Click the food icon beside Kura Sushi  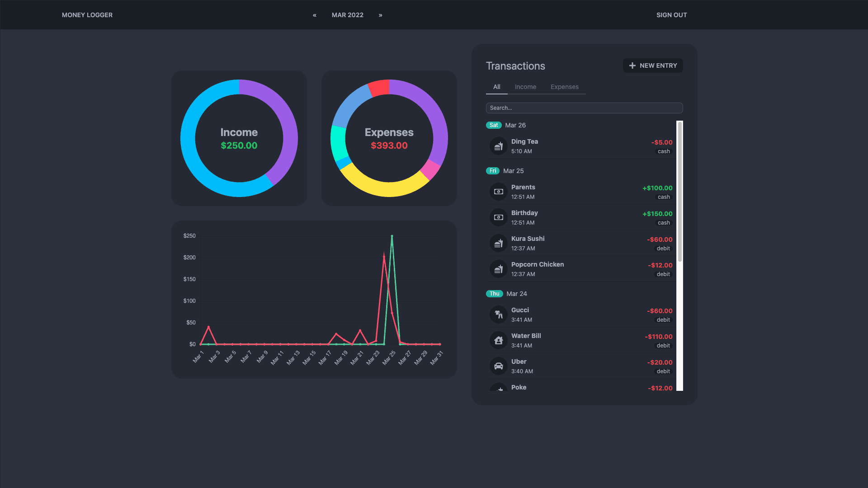point(498,243)
